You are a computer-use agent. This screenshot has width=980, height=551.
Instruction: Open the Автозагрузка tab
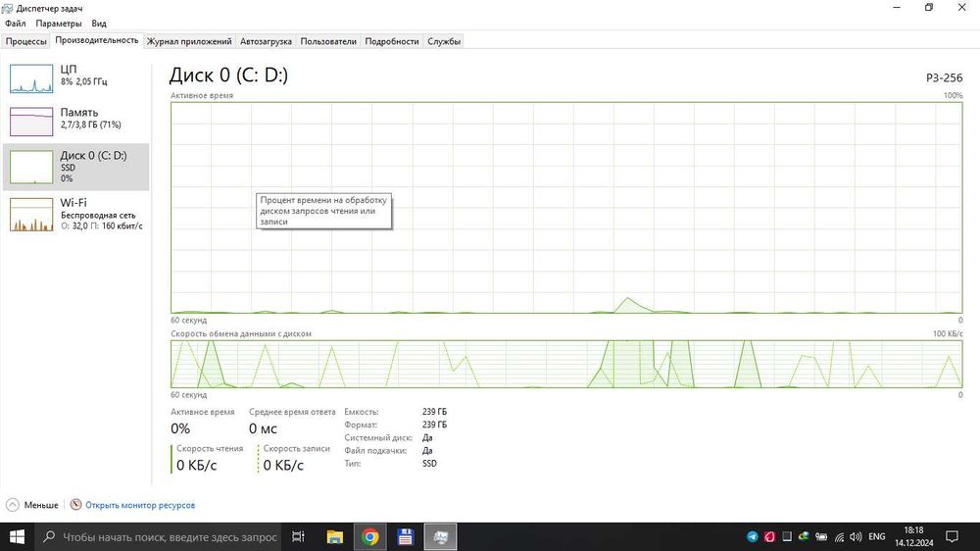click(x=266, y=41)
